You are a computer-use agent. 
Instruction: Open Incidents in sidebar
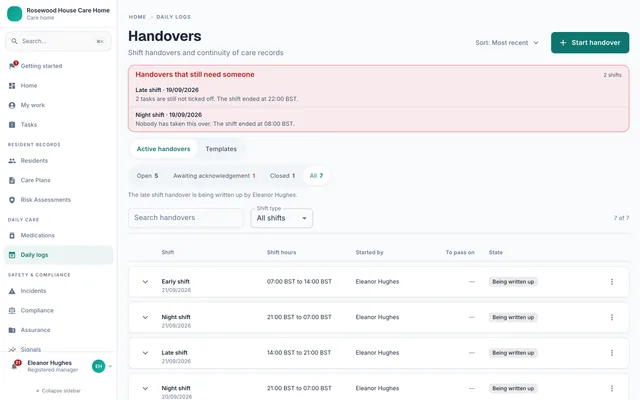[x=58, y=291]
